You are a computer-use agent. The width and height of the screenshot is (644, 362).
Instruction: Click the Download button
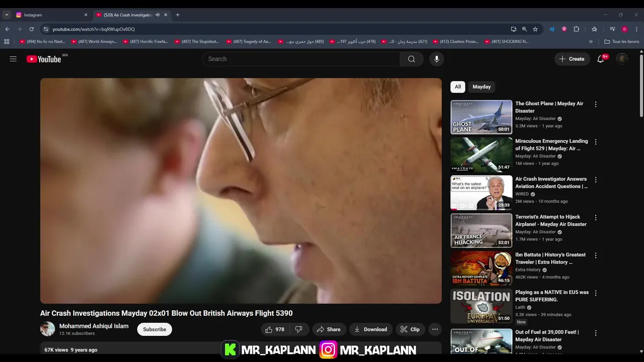(371, 329)
